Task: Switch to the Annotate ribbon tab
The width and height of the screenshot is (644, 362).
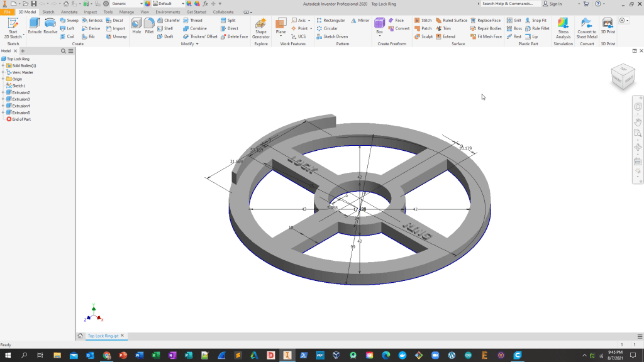Action: click(69, 12)
